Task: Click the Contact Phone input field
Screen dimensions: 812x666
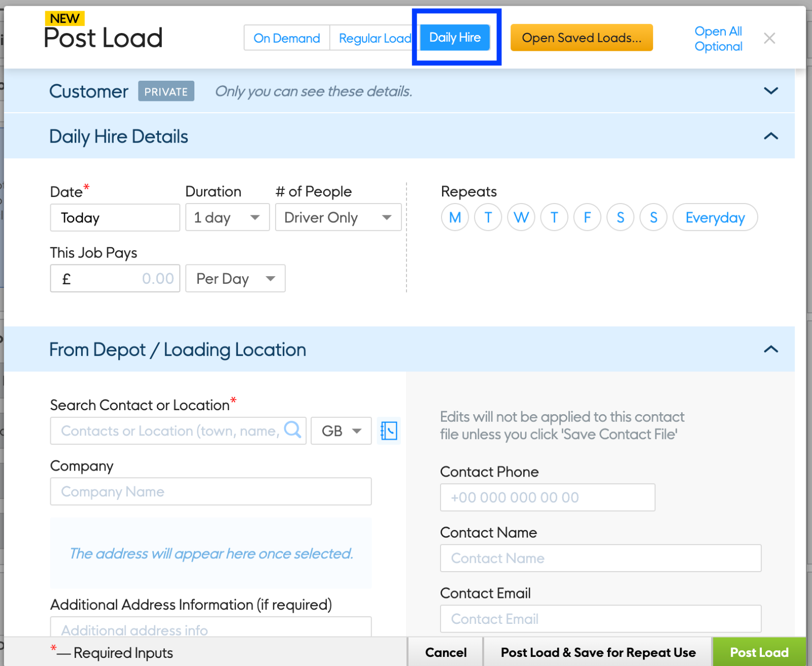Action: [x=547, y=497]
